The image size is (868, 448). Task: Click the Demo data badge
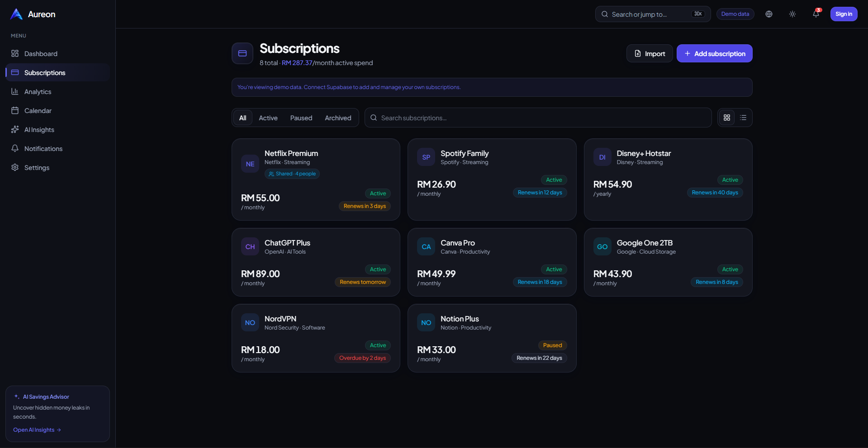click(735, 14)
